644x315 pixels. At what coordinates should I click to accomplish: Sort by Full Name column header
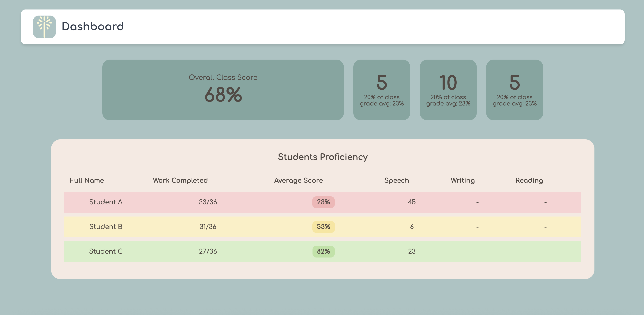tap(87, 180)
